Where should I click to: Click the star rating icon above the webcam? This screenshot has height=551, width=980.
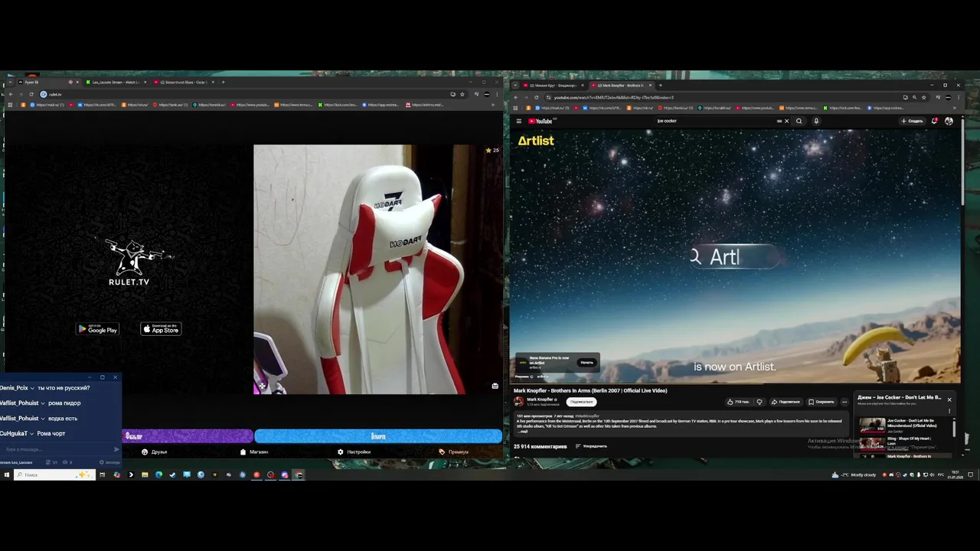488,150
